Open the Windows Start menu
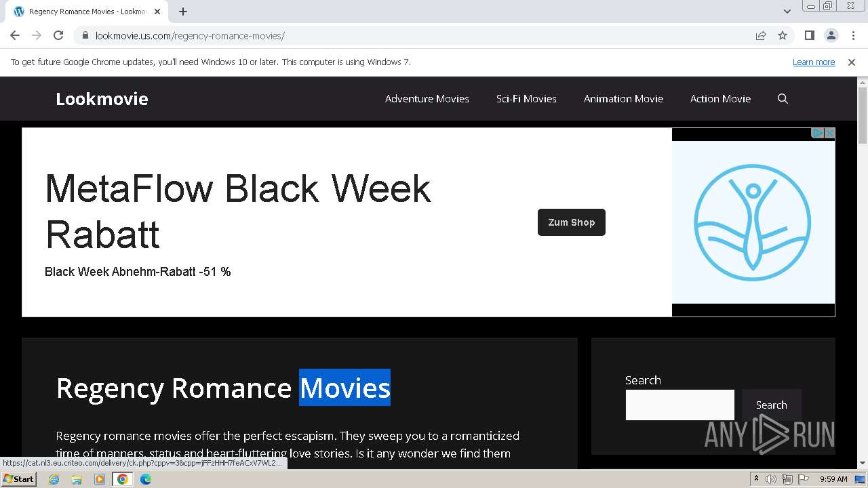 [x=18, y=479]
